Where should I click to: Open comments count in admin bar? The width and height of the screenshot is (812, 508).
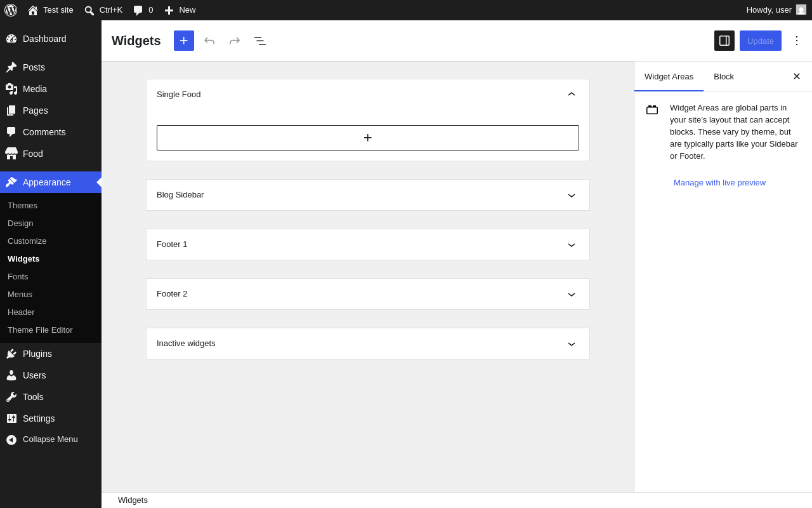[x=143, y=10]
